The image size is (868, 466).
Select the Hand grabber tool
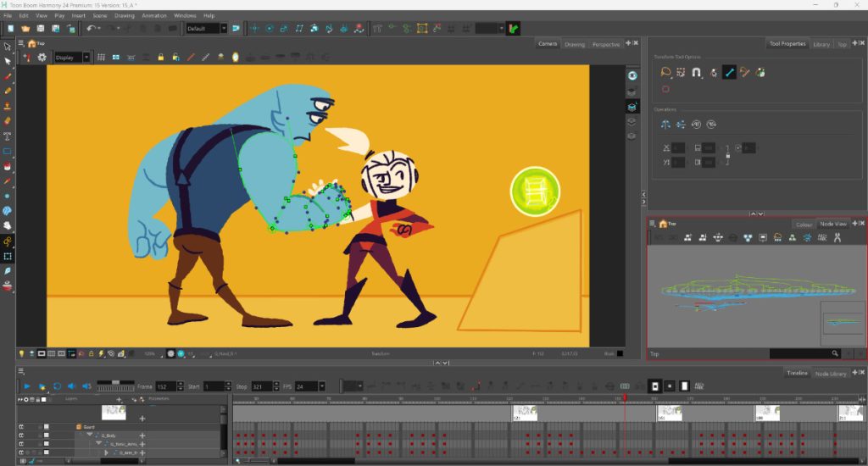click(7, 226)
